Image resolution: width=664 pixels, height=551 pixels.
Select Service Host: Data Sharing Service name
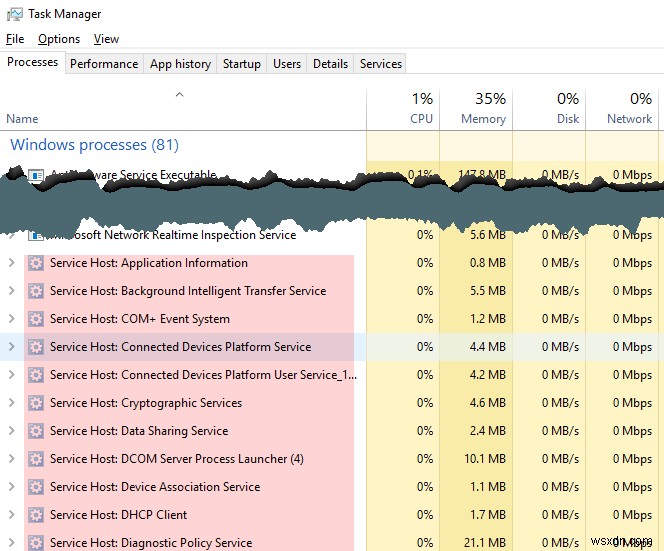[x=139, y=431]
